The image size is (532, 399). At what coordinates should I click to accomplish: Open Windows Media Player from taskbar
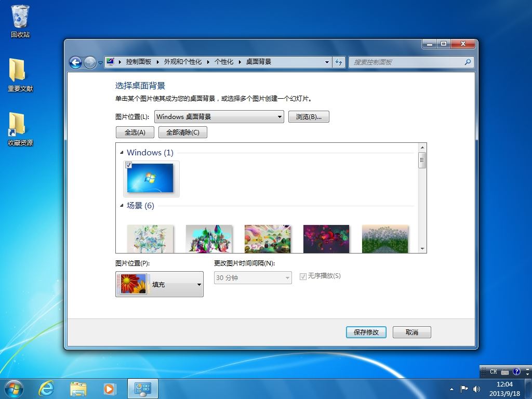pyautogui.click(x=109, y=389)
